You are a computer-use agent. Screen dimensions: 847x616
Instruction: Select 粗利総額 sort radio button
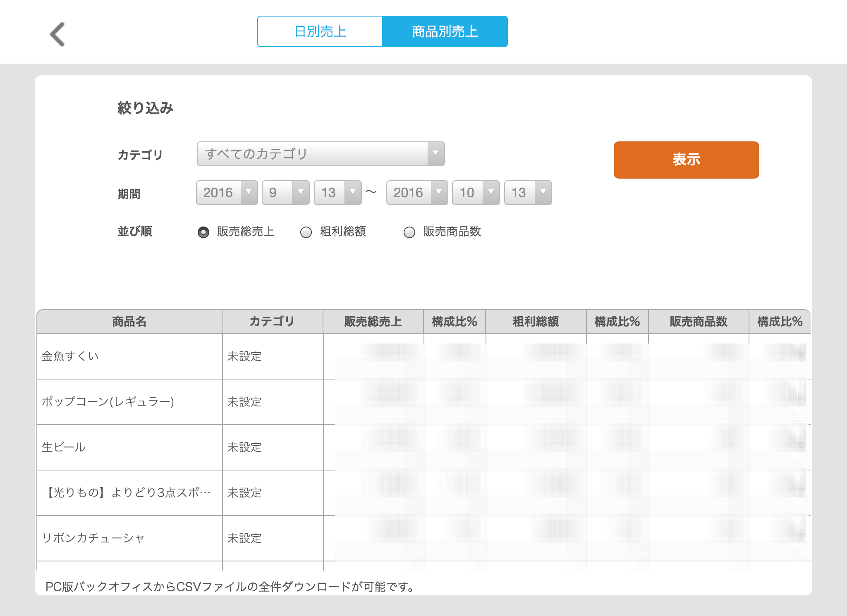point(306,232)
